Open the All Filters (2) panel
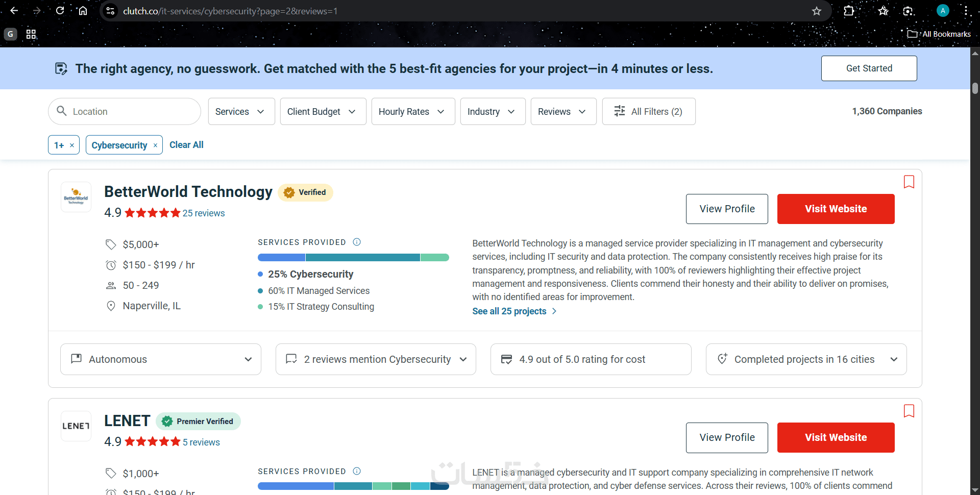 (648, 111)
